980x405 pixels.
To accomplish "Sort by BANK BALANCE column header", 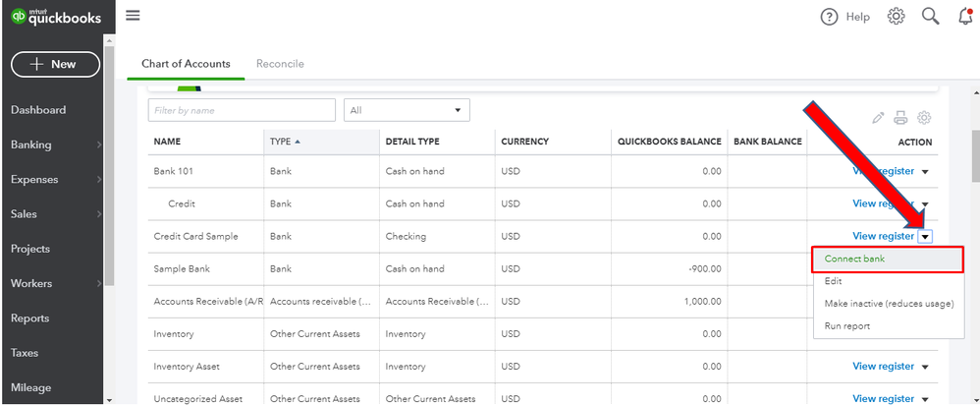I will click(x=768, y=142).
